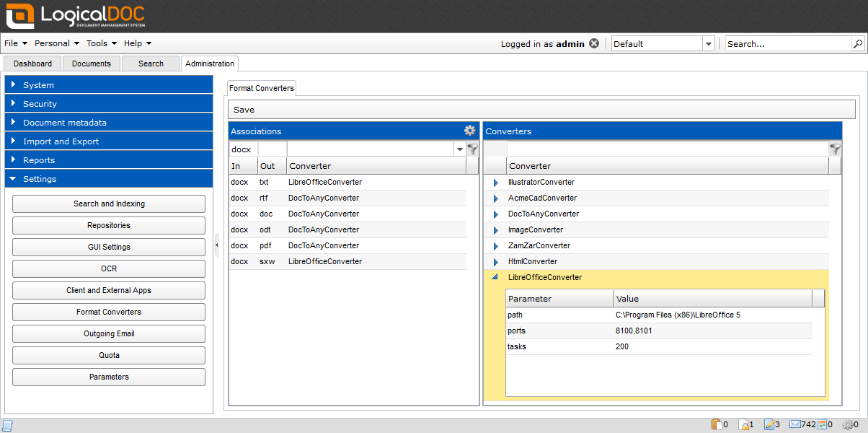Collapse the left navigation panel
The height and width of the screenshot is (433, 868).
pyautogui.click(x=216, y=245)
